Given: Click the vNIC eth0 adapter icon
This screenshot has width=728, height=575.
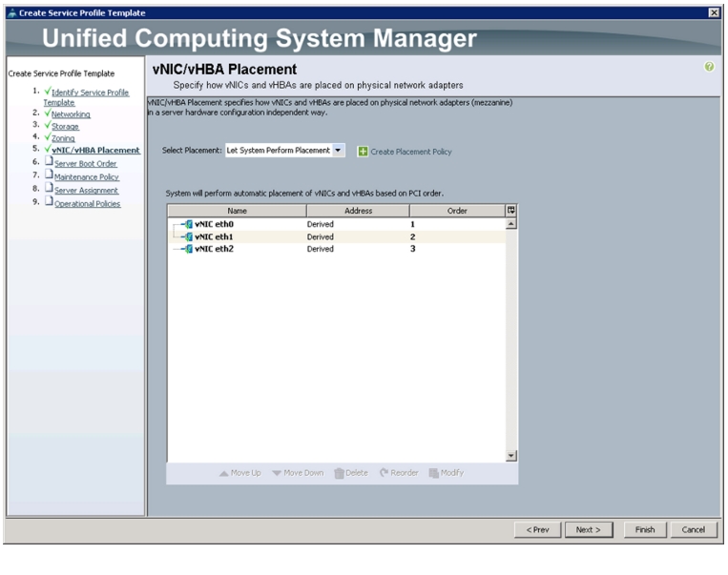Looking at the screenshot, I should point(189,224).
